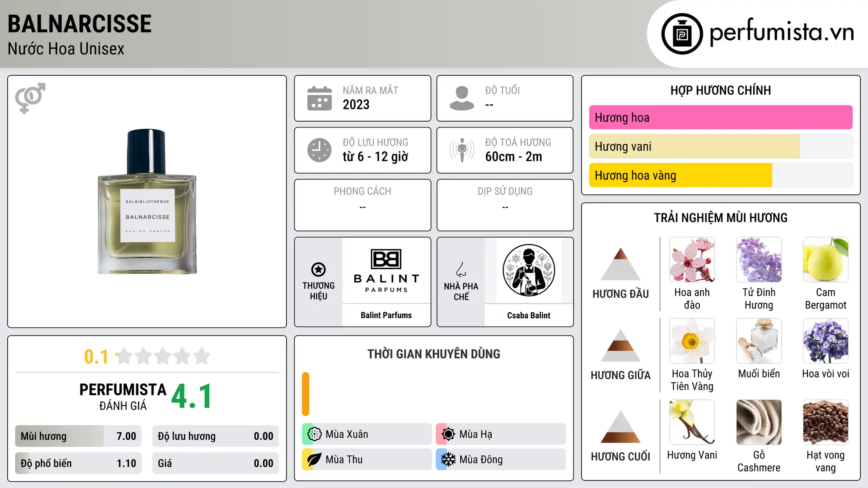Open the Cam Bergamot note image
The width and height of the screenshot is (868, 488).
point(826,260)
